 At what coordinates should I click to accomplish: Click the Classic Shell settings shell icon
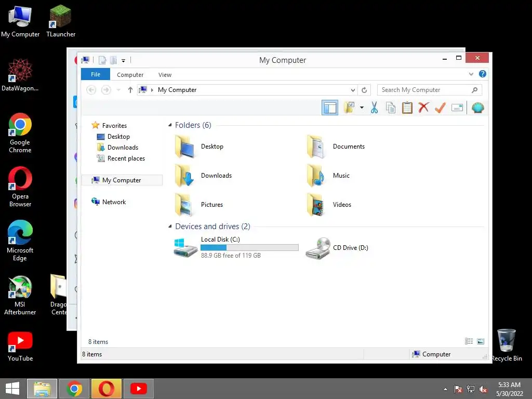[478, 108]
